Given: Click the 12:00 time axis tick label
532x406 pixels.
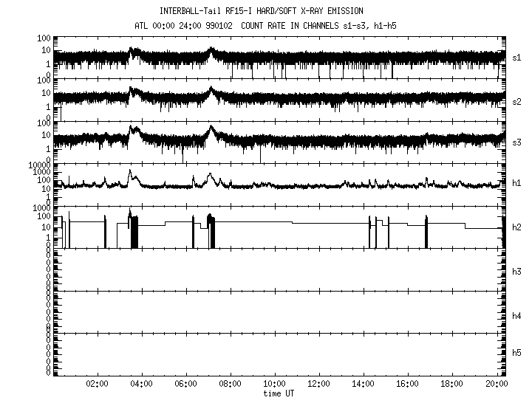Looking at the screenshot, I should (x=319, y=384).
